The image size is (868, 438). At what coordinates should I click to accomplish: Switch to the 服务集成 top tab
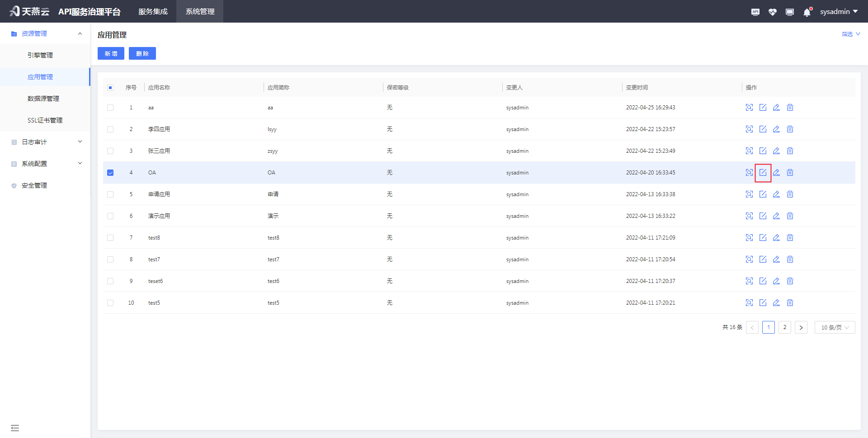[153, 11]
